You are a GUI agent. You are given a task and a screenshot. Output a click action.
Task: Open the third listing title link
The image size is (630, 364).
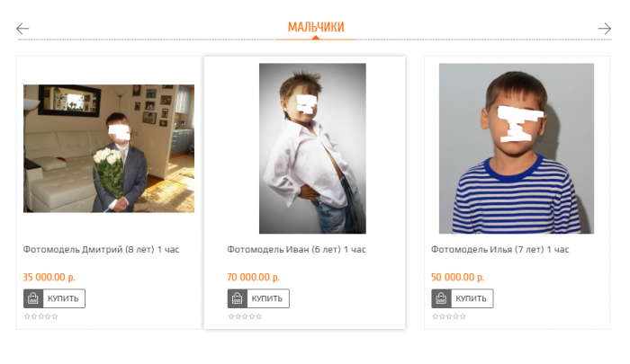coord(500,250)
